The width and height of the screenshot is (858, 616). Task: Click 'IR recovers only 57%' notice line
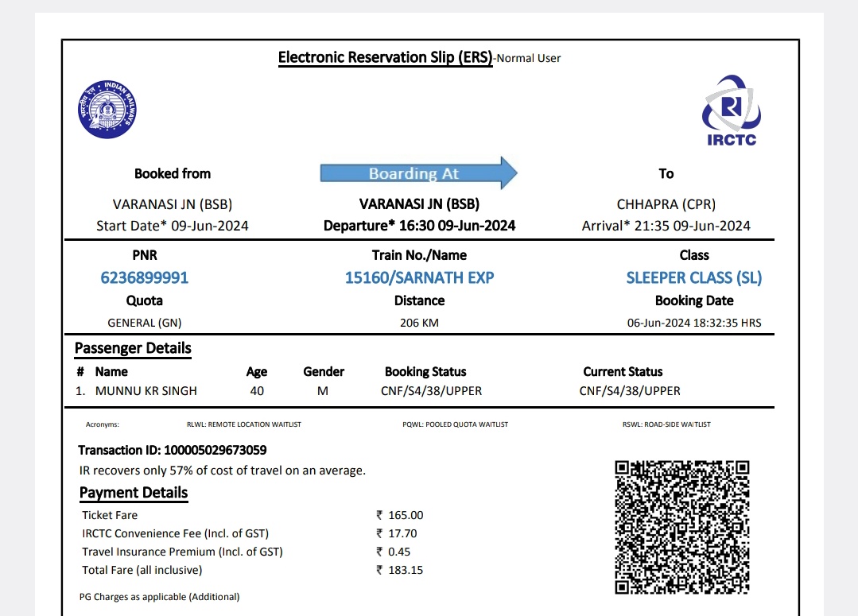[x=222, y=471]
